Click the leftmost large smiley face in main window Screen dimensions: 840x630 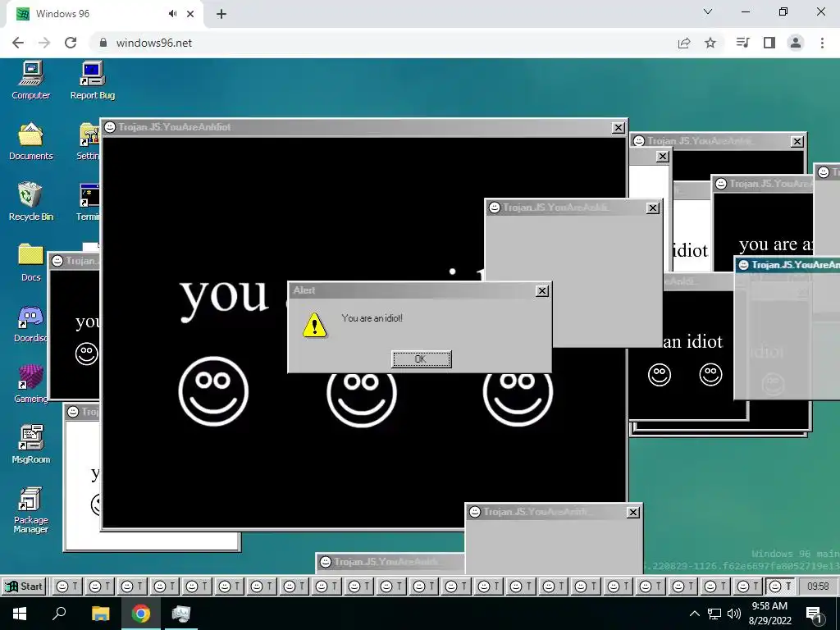[213, 391]
